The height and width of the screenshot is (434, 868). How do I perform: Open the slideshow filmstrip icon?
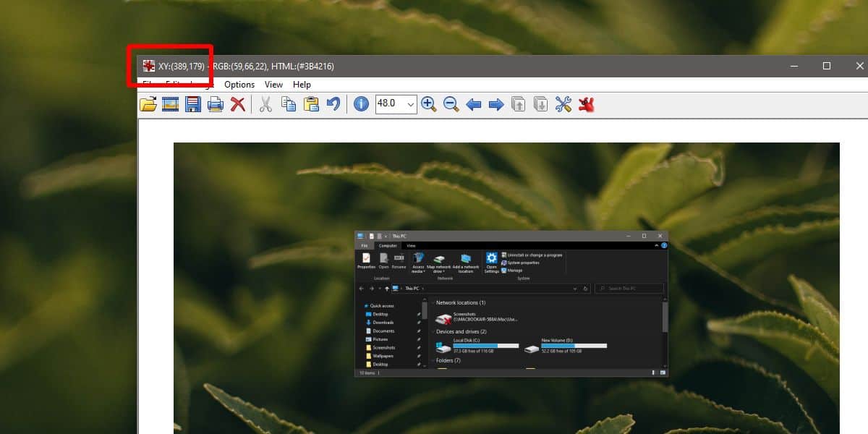pos(171,104)
